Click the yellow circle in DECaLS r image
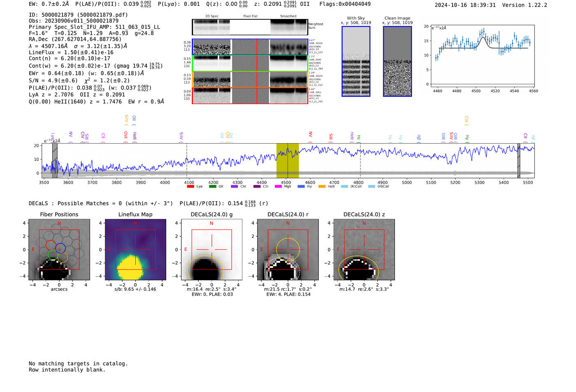 [x=288, y=249]
